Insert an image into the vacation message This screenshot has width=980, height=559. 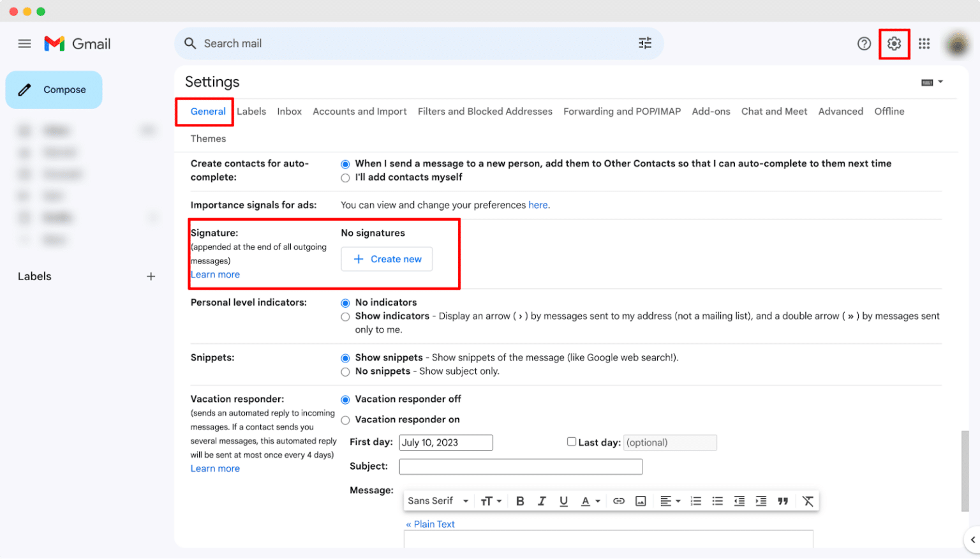click(x=641, y=501)
